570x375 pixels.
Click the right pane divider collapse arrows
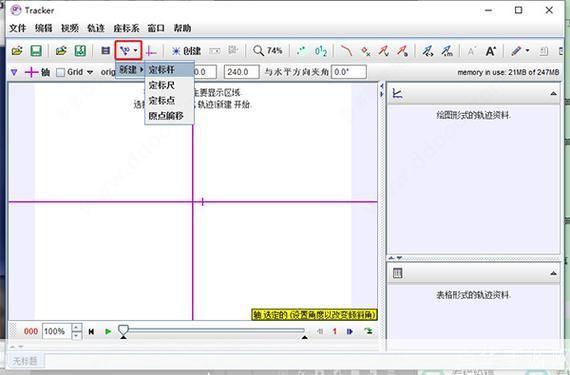click(x=381, y=90)
